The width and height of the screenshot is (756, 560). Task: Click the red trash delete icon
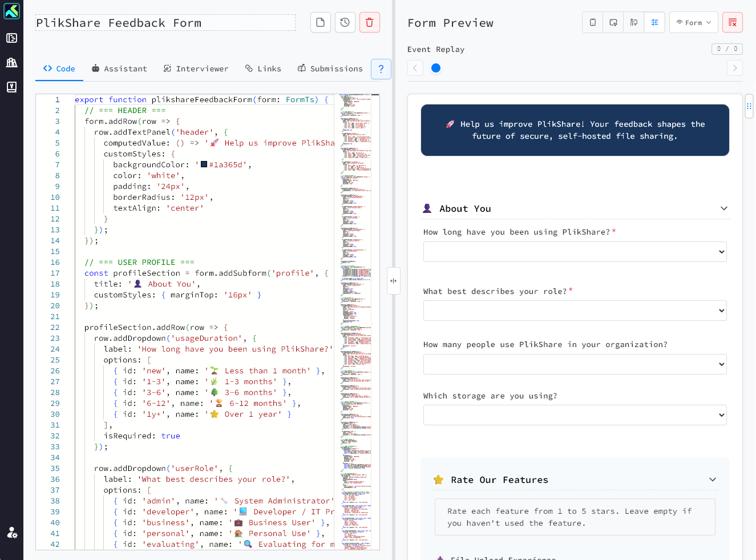[x=369, y=22]
